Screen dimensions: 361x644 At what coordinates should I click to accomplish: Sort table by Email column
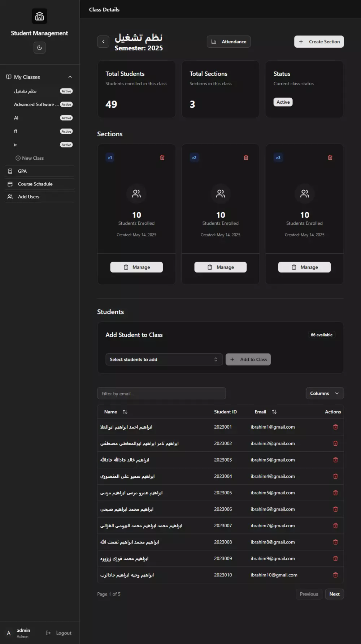click(x=265, y=412)
